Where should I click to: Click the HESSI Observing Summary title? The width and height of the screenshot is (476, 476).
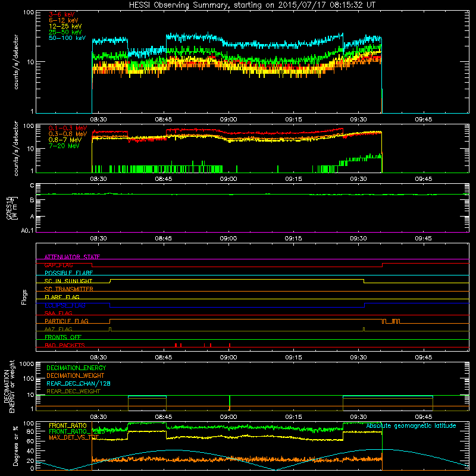click(252, 5)
